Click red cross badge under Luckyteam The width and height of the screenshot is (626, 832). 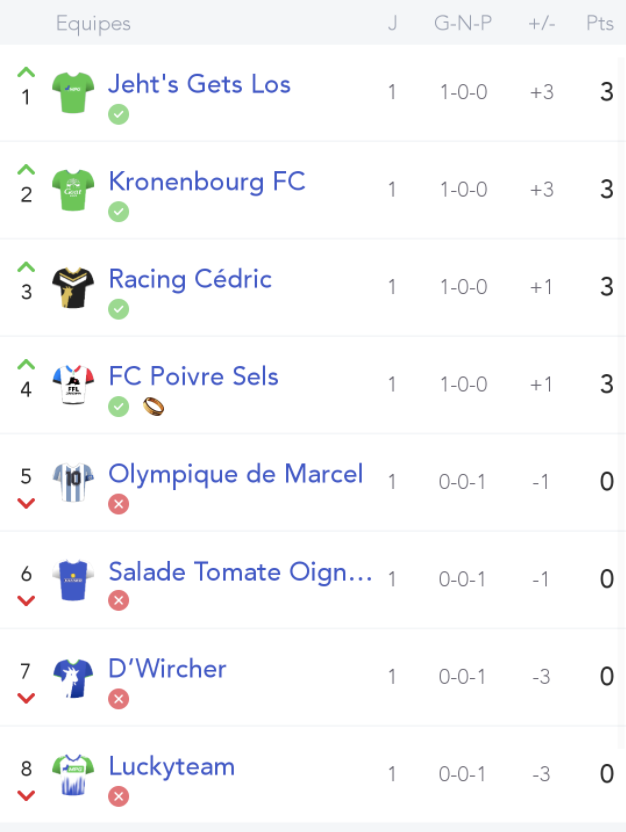click(118, 796)
